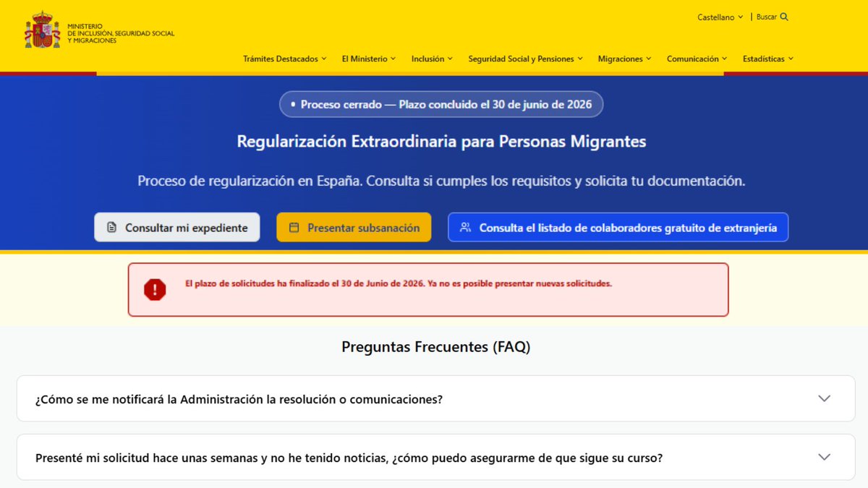Click the red warning octagon icon

click(155, 290)
